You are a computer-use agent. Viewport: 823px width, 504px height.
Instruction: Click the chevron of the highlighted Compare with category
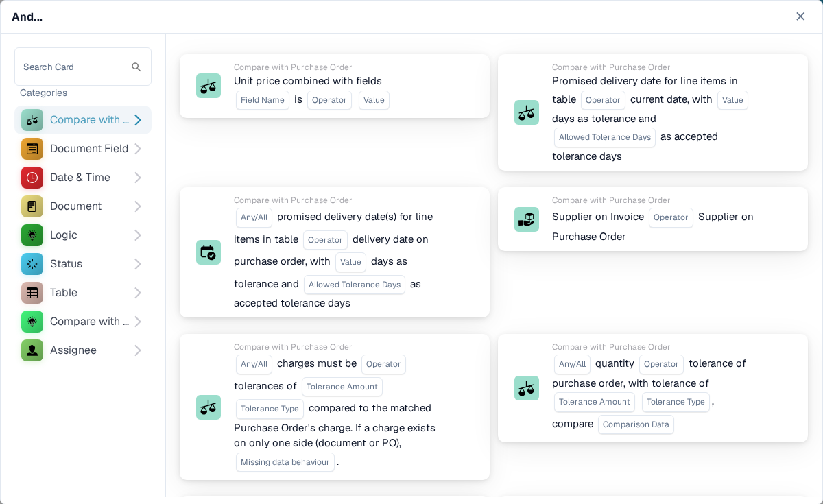[x=138, y=120]
